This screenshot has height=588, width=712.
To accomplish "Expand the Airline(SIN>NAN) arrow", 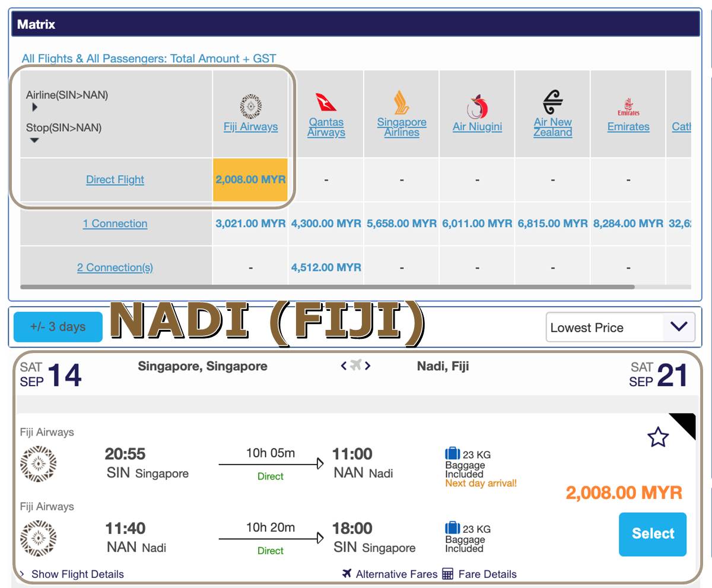I will coord(35,107).
